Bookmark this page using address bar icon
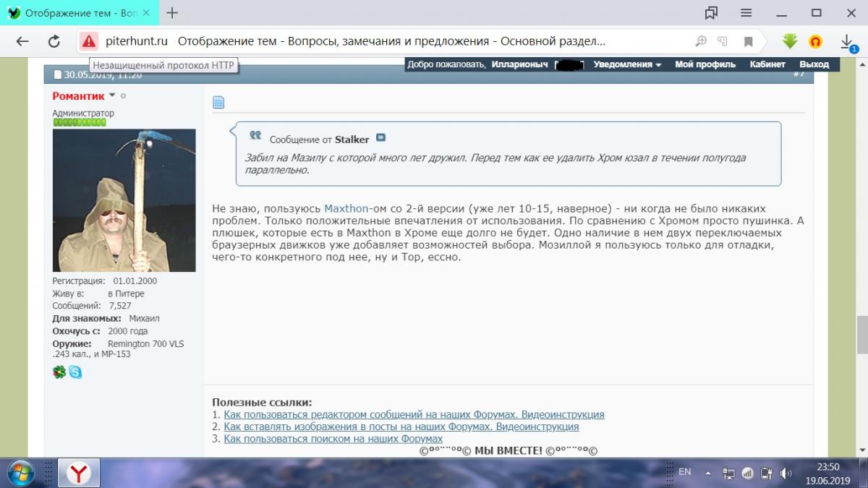868x488 pixels. click(x=749, y=42)
